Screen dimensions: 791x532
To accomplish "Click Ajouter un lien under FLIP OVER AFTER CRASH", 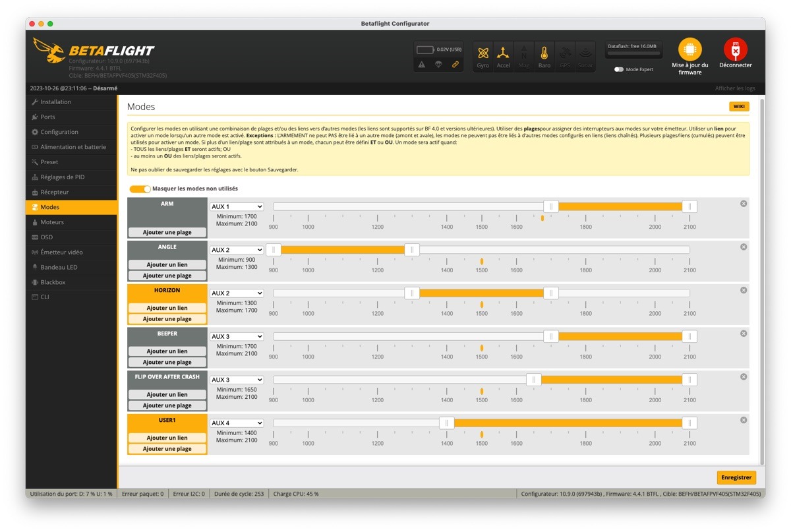I will pos(167,394).
